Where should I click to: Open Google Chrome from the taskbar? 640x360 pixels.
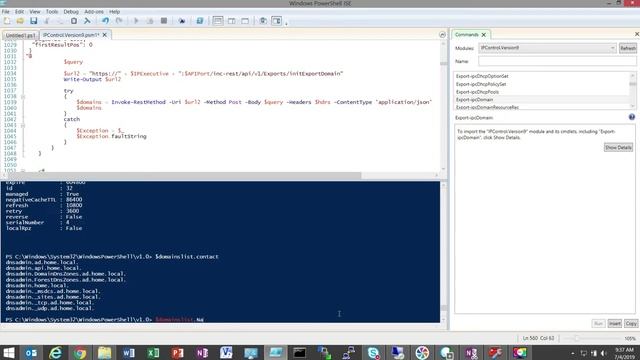point(80,353)
